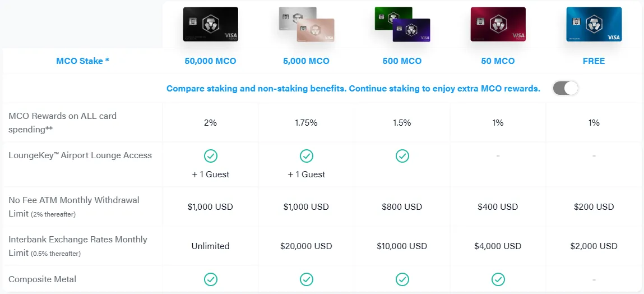Click the Compare staking and non-staking benefits text

pos(353,89)
